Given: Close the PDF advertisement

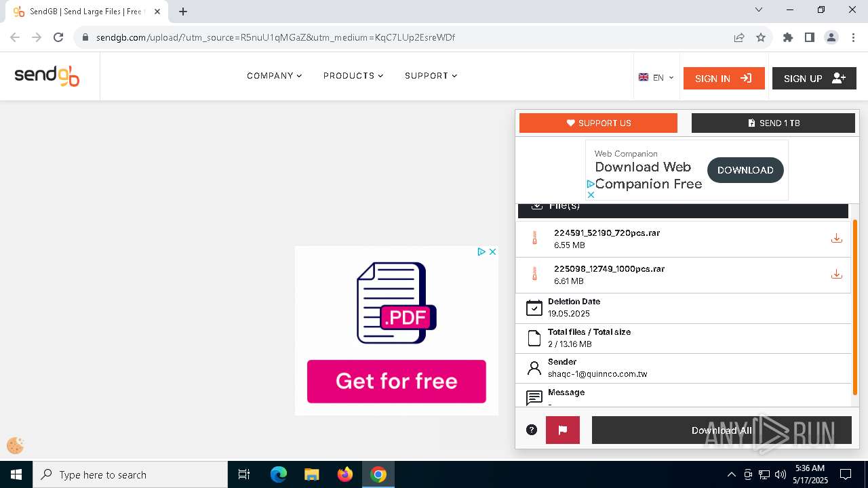Looking at the screenshot, I should [x=492, y=251].
